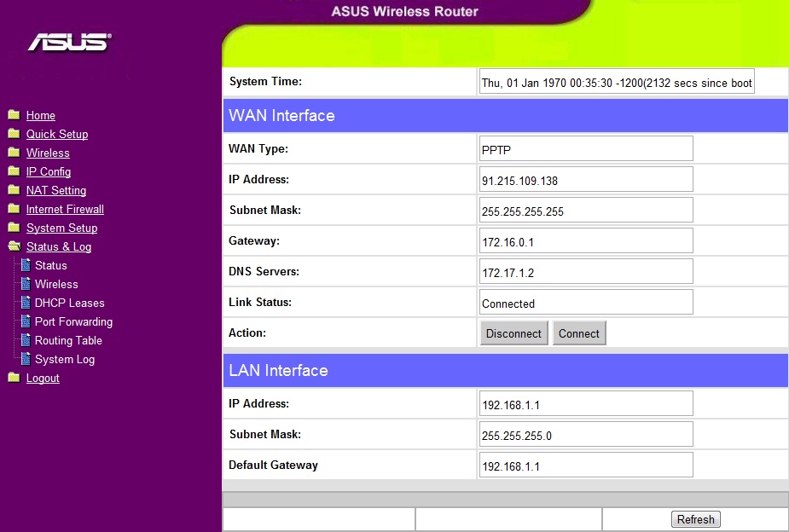View the System Log page

pyautogui.click(x=65, y=360)
